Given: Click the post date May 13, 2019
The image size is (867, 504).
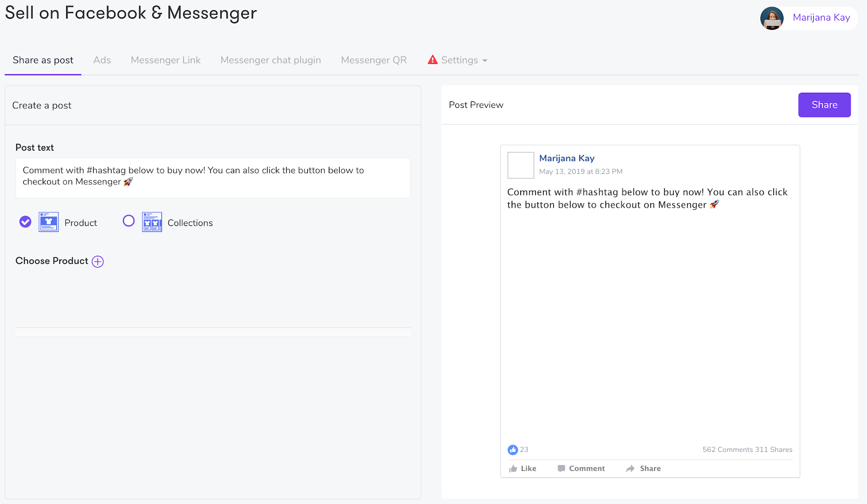Looking at the screenshot, I should tap(581, 172).
